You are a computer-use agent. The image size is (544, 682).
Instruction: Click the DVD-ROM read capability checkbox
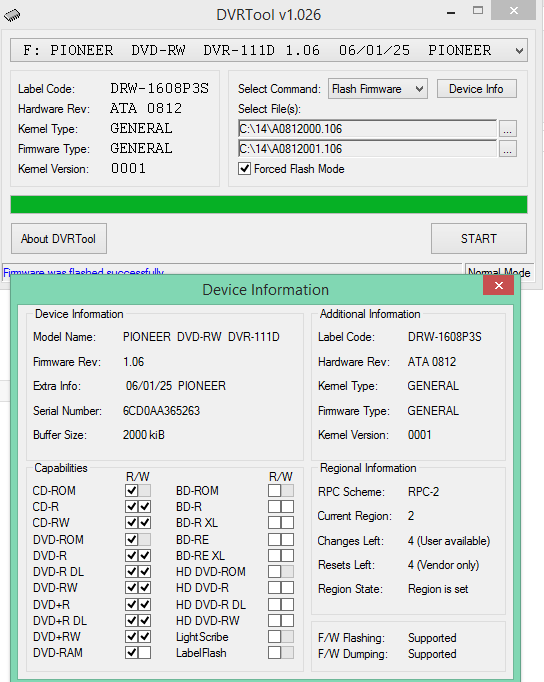coord(131,540)
